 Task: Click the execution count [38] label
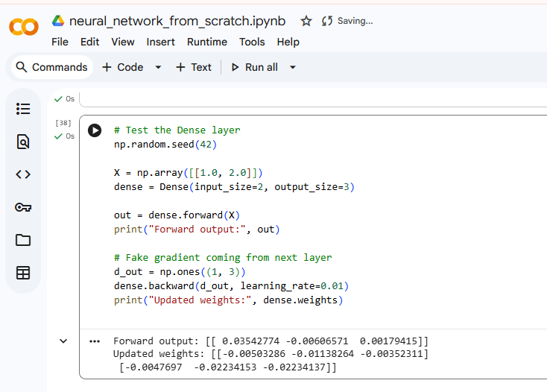pos(63,123)
